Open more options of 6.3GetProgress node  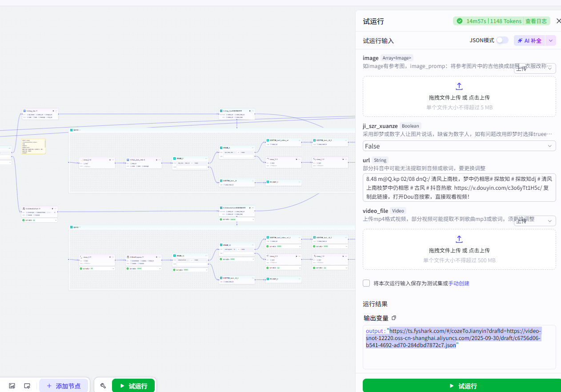pyautogui.click(x=160, y=257)
